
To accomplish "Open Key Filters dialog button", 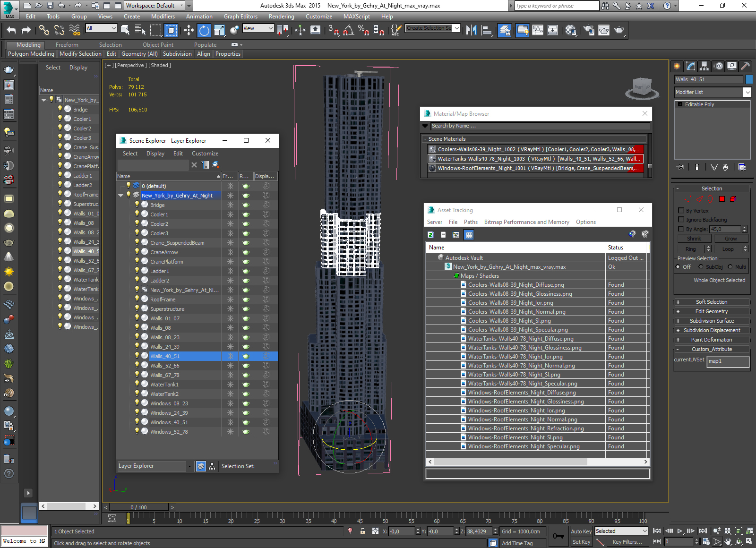I will (x=627, y=542).
